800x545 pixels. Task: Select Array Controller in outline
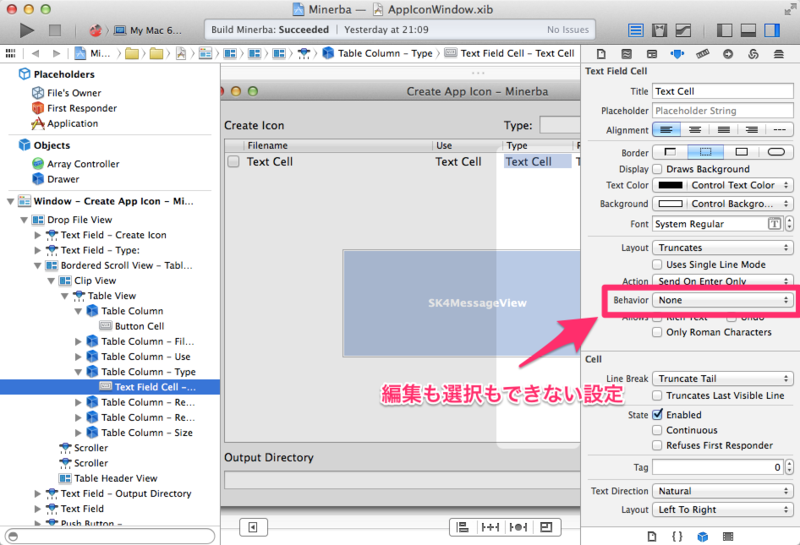(x=83, y=164)
